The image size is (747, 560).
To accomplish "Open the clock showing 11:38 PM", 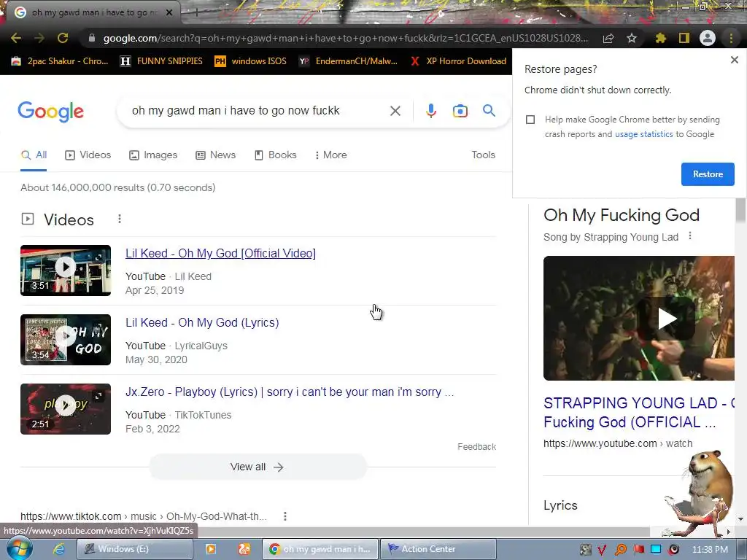I will click(709, 550).
